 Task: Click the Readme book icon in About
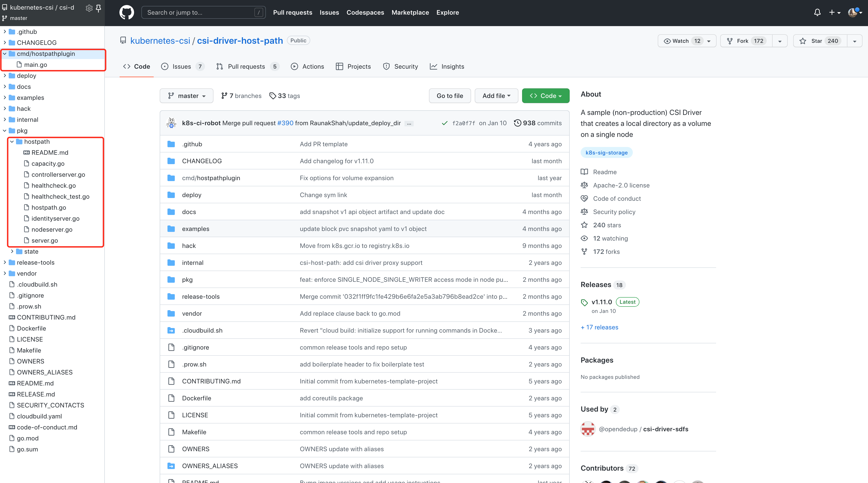coord(584,172)
